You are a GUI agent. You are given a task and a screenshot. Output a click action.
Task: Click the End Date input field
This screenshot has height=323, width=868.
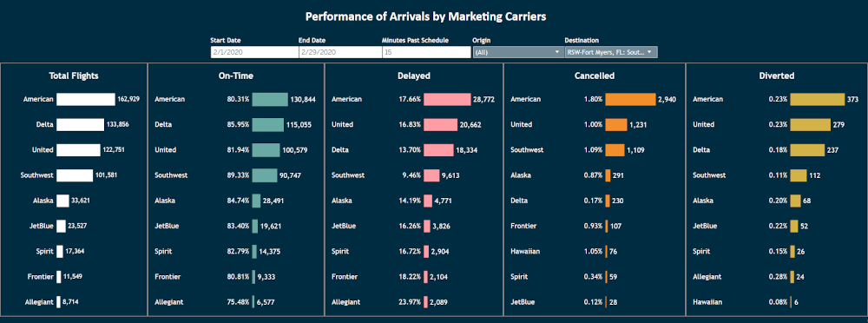coord(340,52)
